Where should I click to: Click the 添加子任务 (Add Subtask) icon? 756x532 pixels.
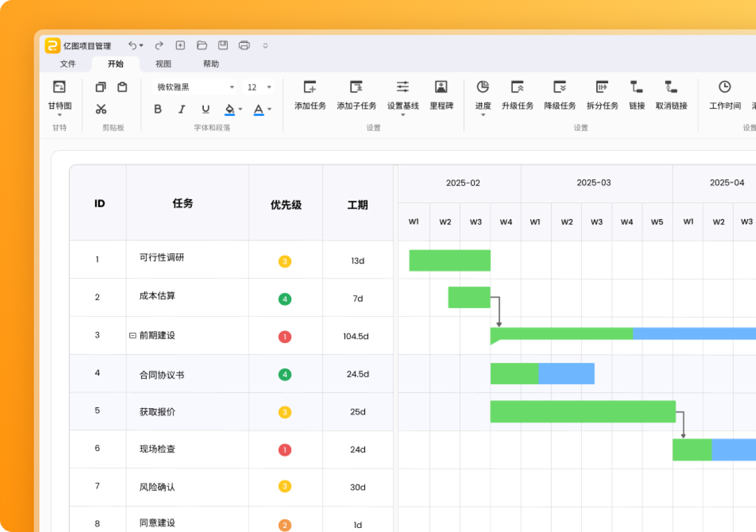click(356, 87)
